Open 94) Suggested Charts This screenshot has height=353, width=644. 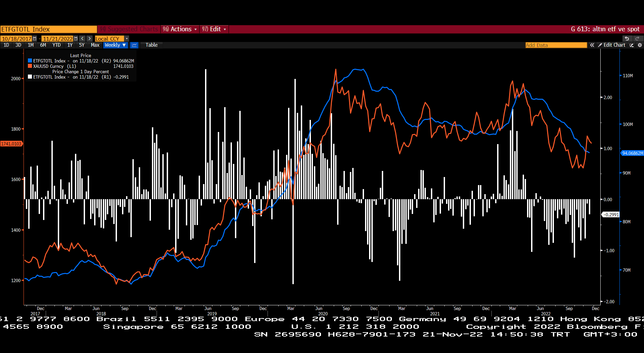tap(129, 29)
